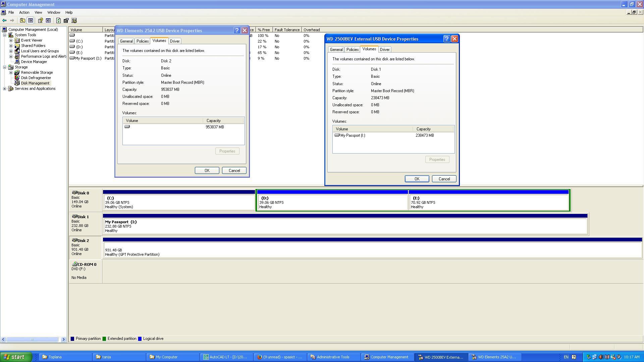Expand the Event Viewer node
The height and width of the screenshot is (362, 644).
(x=11, y=40)
